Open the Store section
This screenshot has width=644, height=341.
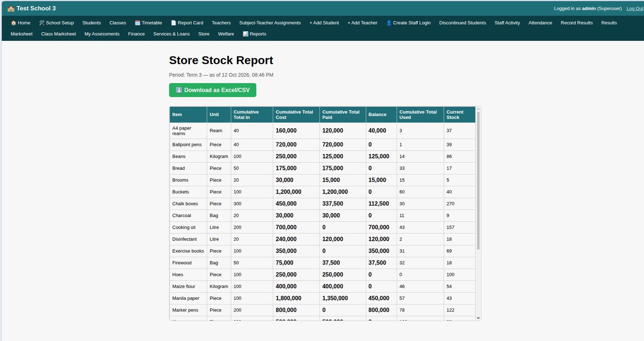coord(204,34)
